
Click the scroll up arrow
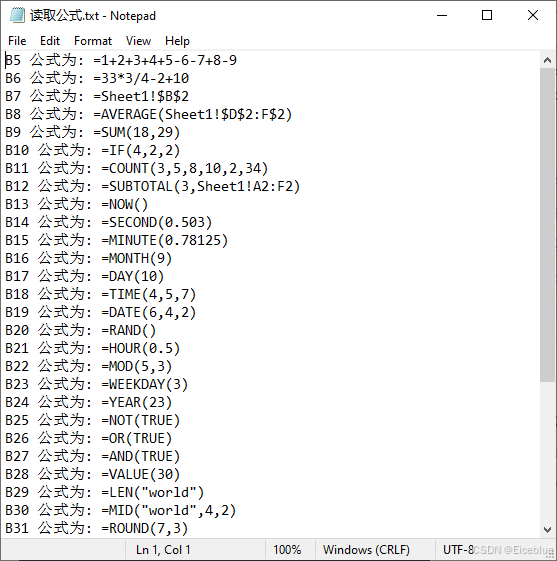click(547, 60)
